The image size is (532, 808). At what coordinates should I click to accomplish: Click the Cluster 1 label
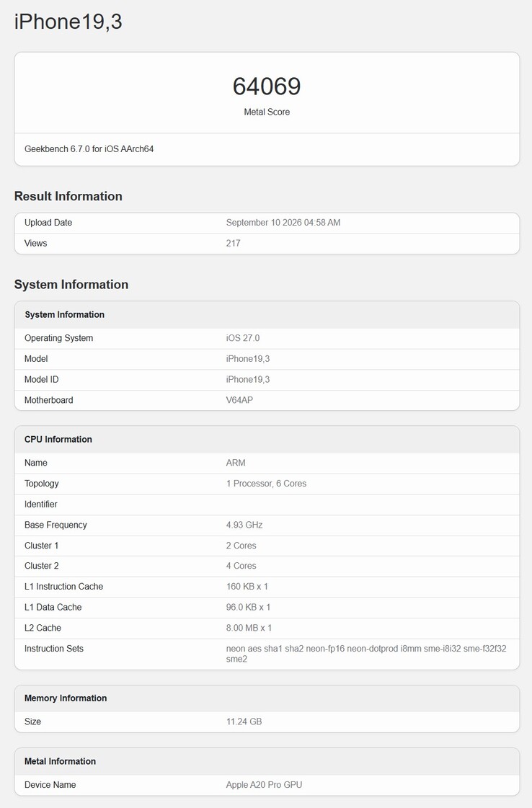click(x=41, y=545)
